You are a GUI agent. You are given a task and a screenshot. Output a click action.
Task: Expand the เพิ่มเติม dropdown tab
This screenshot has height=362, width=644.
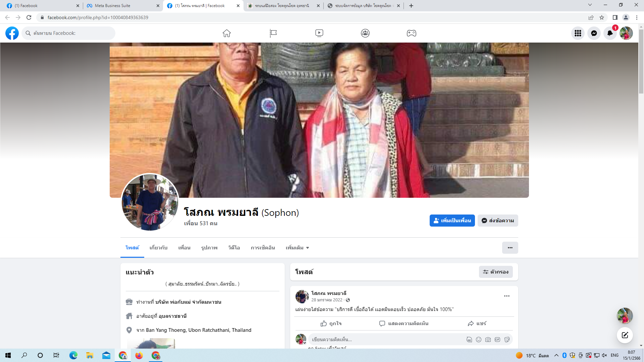point(297,248)
